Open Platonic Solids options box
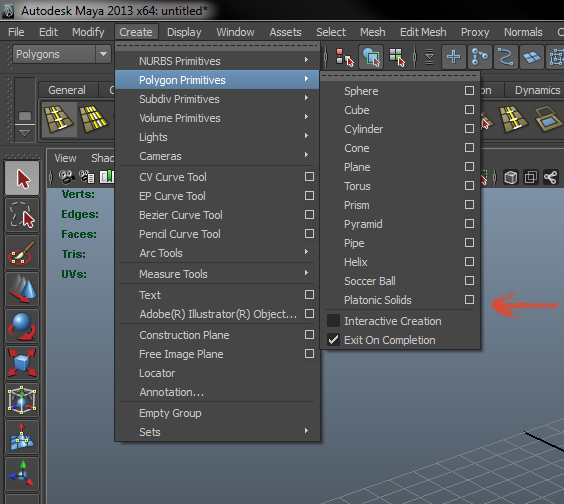 pyautogui.click(x=469, y=300)
